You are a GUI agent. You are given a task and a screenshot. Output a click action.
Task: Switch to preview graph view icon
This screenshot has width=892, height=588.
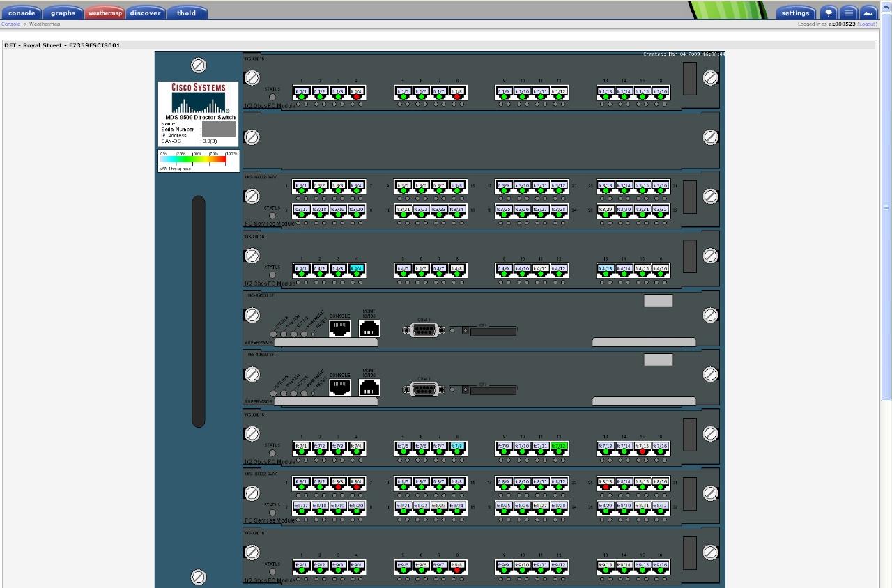(x=868, y=13)
